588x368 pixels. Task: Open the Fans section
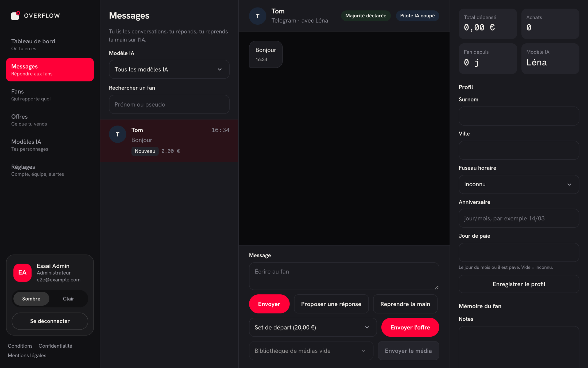(50, 95)
